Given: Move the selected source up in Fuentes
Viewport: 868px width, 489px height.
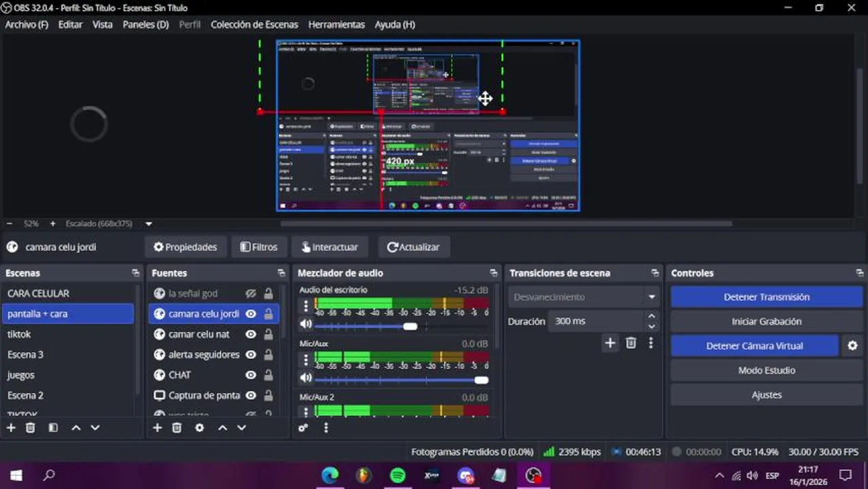Looking at the screenshot, I should coord(222,428).
